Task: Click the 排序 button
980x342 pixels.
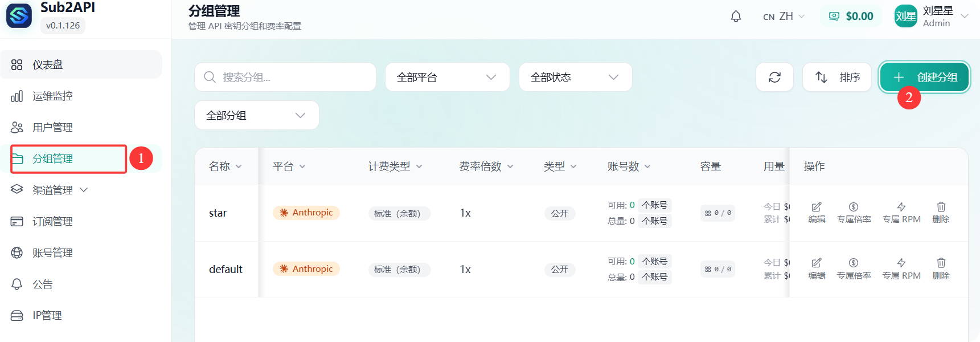Action: [837, 77]
